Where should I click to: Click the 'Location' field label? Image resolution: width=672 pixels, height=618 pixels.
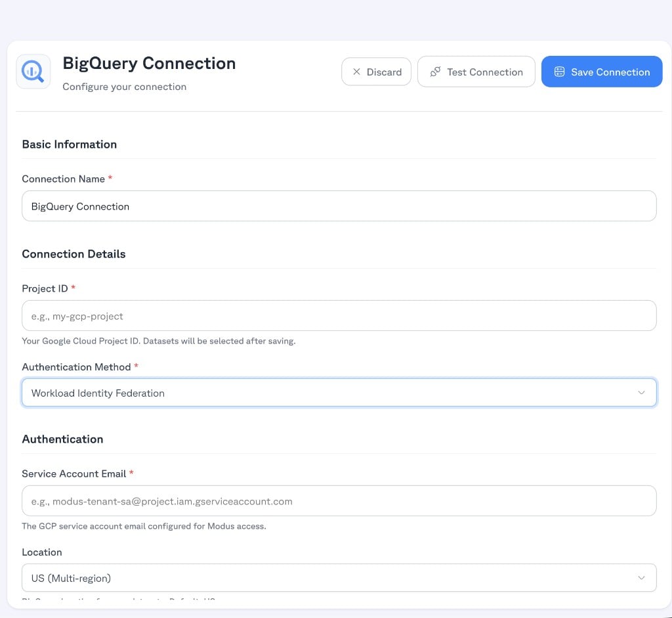[x=42, y=552]
